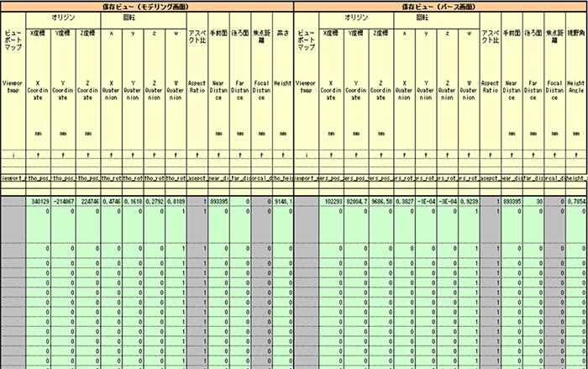Click the アスペクト比 header in the perspective section
Screen dimensions: 588x369
[491, 38]
